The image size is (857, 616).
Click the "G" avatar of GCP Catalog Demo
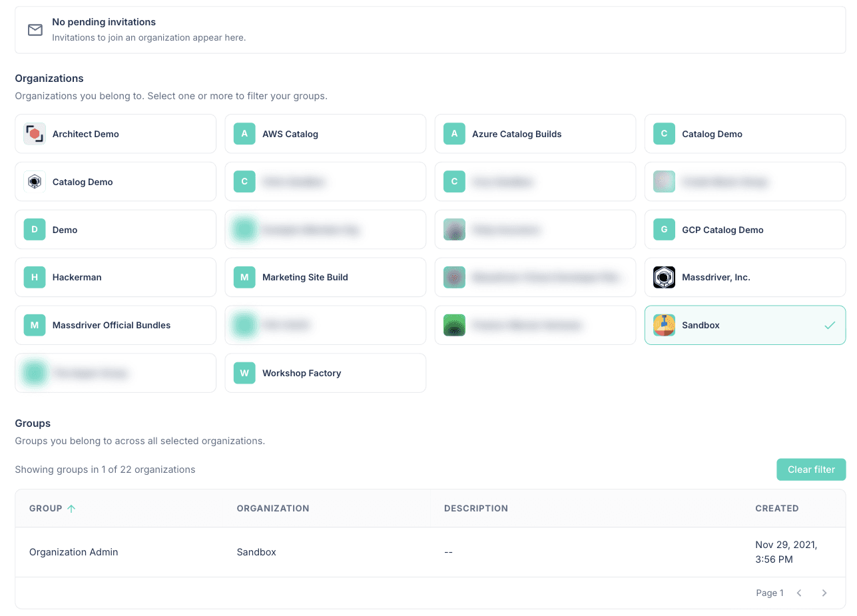[664, 230]
